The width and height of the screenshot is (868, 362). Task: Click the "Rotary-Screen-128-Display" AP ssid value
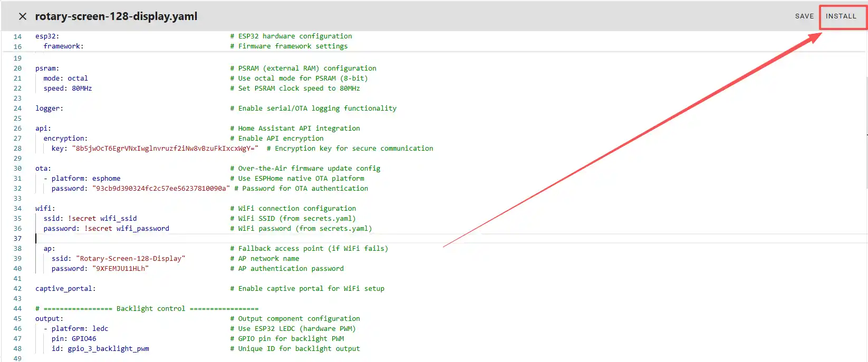pyautogui.click(x=130, y=259)
